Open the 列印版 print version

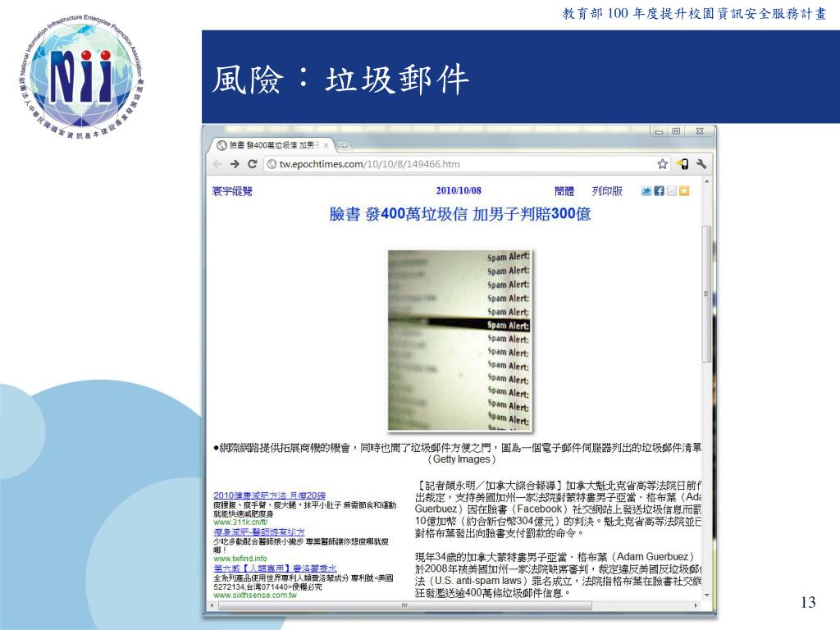coord(607,191)
